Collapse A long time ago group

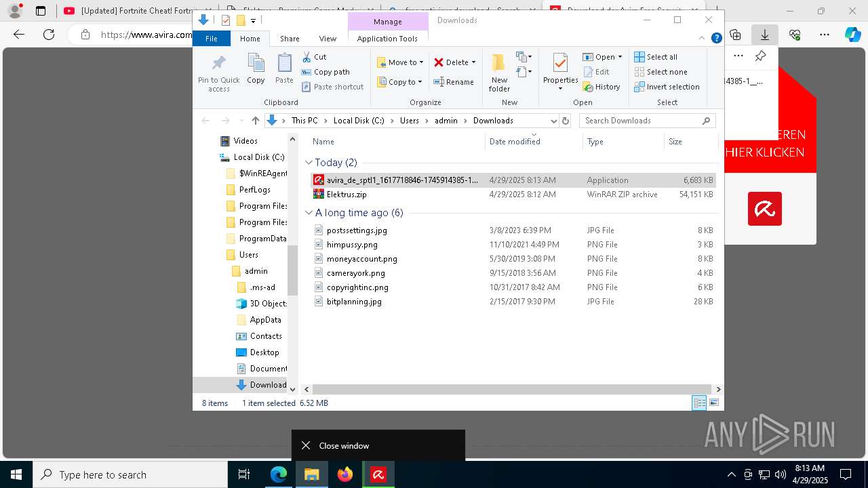[x=309, y=213]
